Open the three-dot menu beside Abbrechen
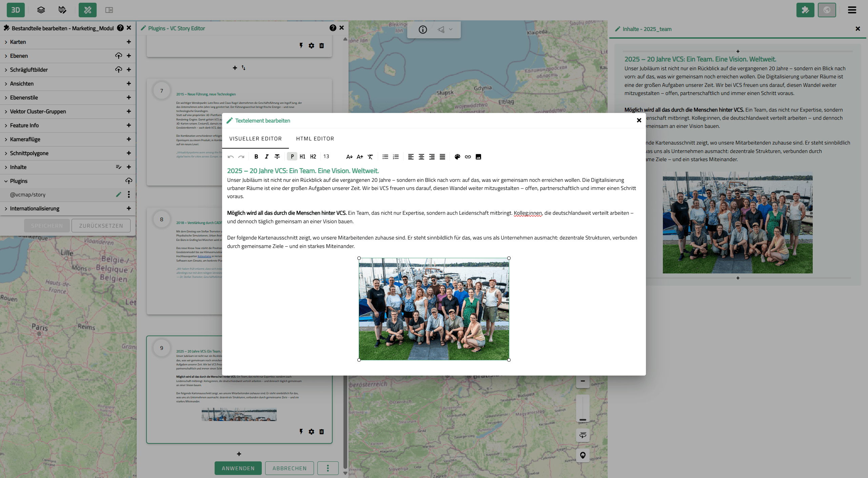Image resolution: width=868 pixels, height=478 pixels. [x=328, y=468]
